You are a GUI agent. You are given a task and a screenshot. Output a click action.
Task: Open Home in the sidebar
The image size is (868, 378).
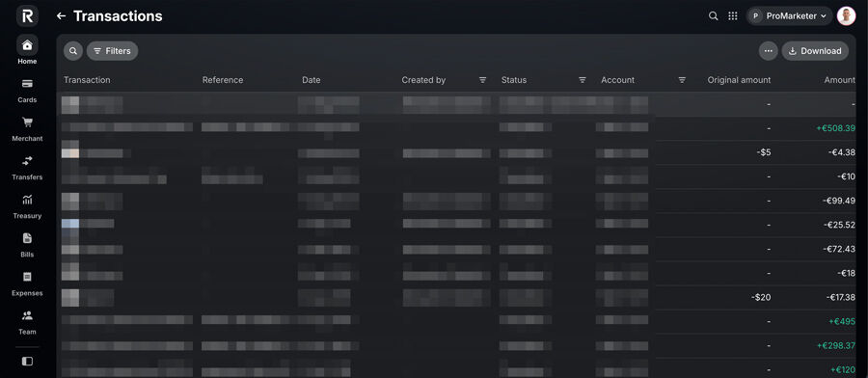(27, 50)
